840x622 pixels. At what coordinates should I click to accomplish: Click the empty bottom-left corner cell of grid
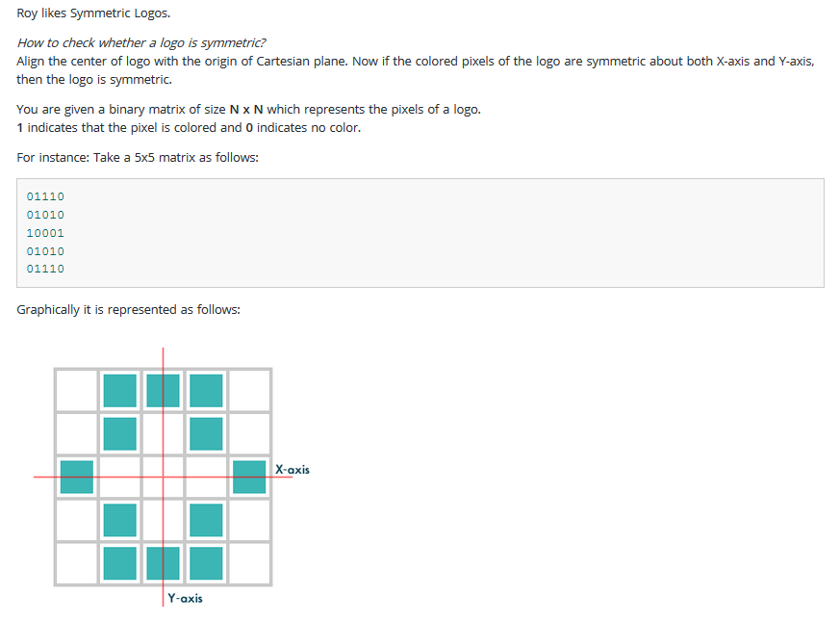77,563
